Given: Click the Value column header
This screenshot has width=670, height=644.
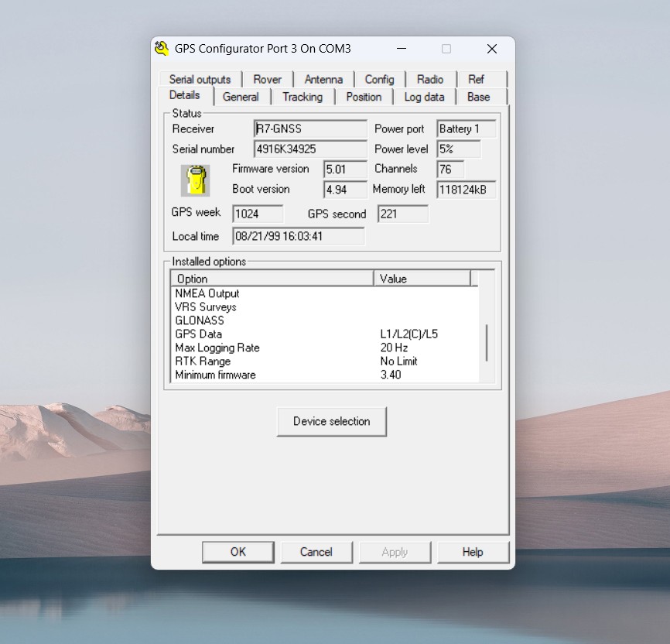Looking at the screenshot, I should coord(422,279).
